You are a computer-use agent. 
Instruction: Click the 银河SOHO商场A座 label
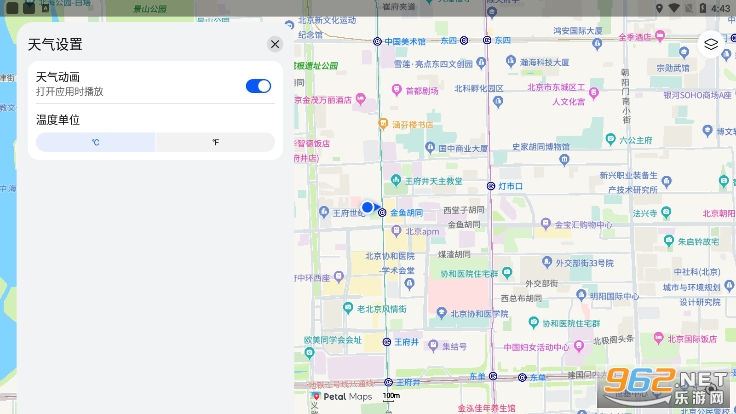[x=698, y=95]
